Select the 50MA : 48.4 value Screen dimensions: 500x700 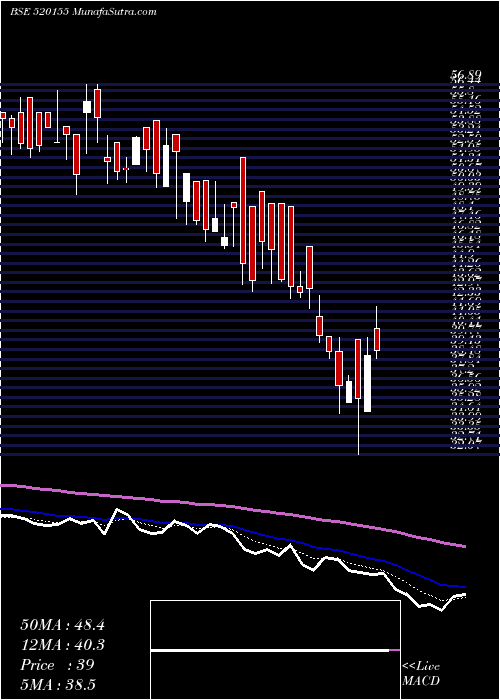pos(62,625)
